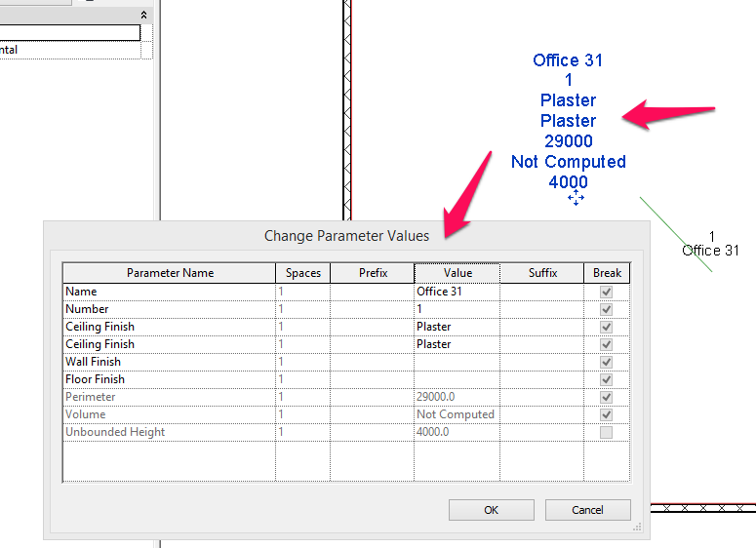Select the Wall Finish parameter label
Viewport: 756px width, 548px height.
click(93, 362)
